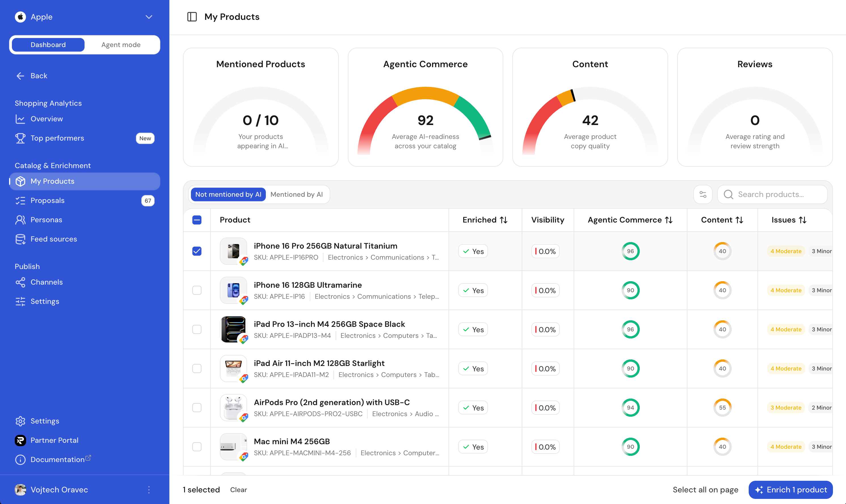This screenshot has width=846, height=504.
Task: Open Feed sources database icon
Action: (20, 239)
